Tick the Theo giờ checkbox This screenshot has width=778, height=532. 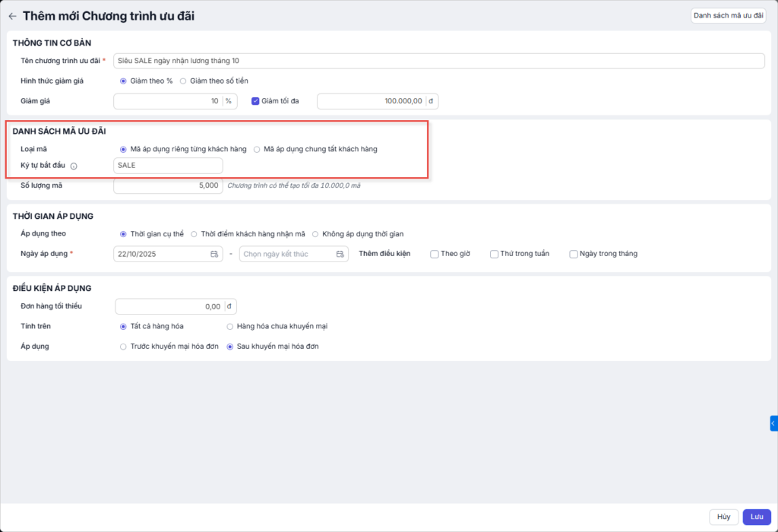[x=435, y=254]
